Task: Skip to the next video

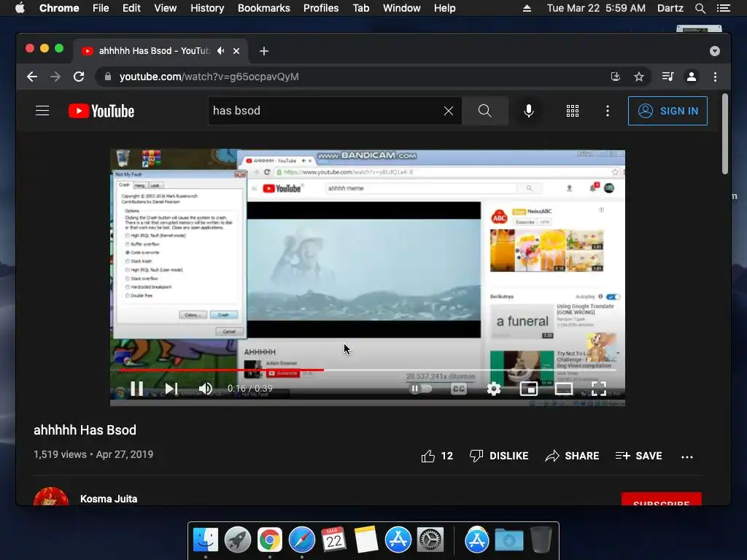Action: (171, 389)
